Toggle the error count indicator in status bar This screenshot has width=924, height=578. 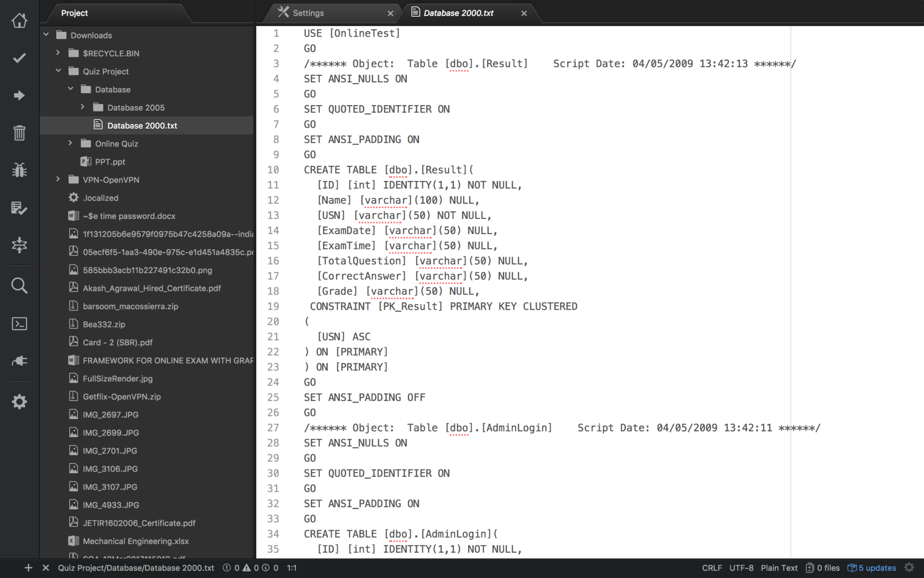pos(231,568)
